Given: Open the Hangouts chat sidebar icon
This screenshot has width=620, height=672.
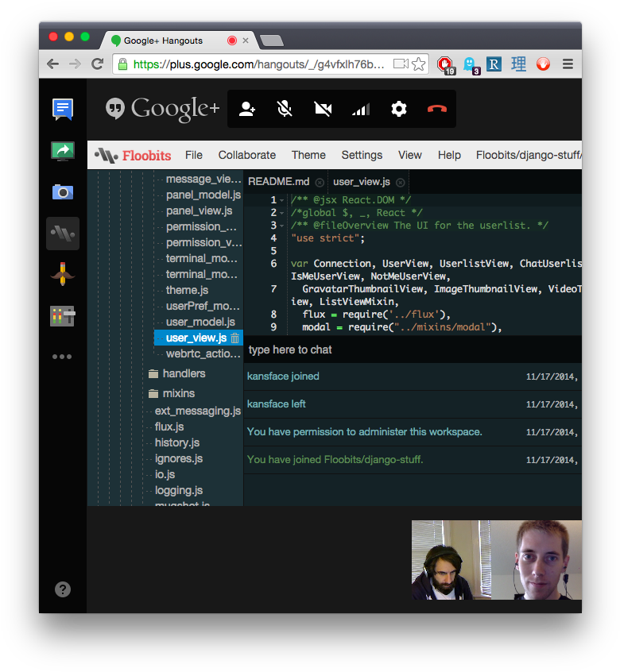Looking at the screenshot, I should [63, 110].
